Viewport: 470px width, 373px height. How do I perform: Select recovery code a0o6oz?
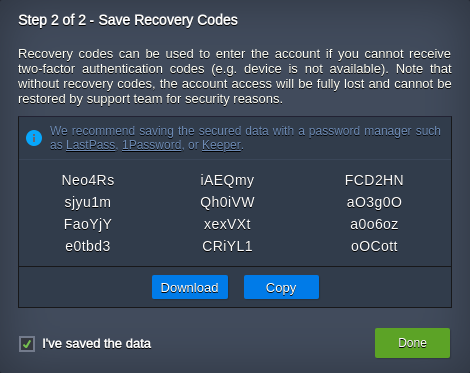point(374,224)
